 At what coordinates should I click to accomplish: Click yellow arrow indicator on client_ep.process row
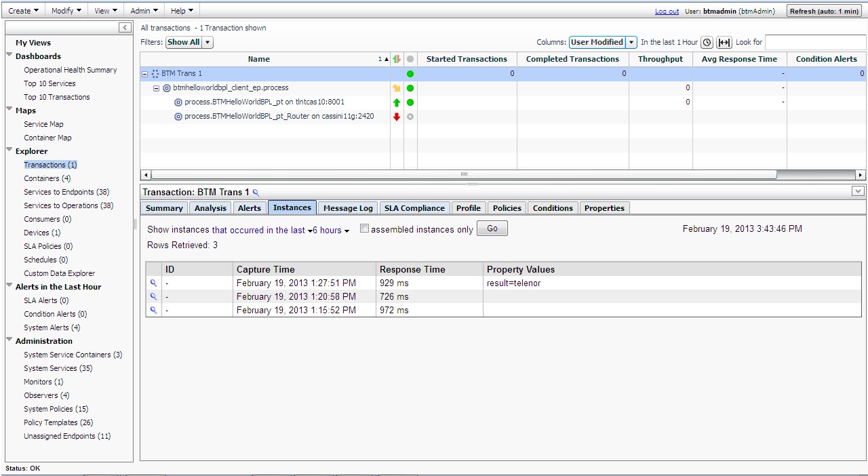(x=397, y=87)
